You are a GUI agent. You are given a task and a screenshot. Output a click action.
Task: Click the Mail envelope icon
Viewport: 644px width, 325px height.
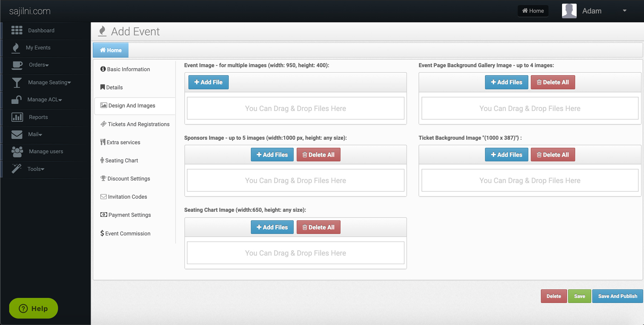17,135
